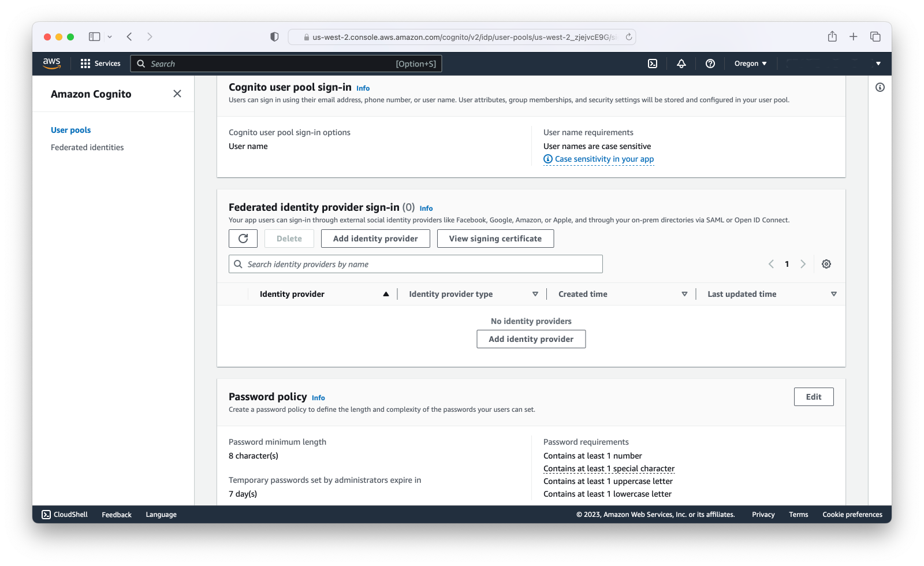Open the privacy shield report
The width and height of the screenshot is (924, 566).
click(274, 37)
